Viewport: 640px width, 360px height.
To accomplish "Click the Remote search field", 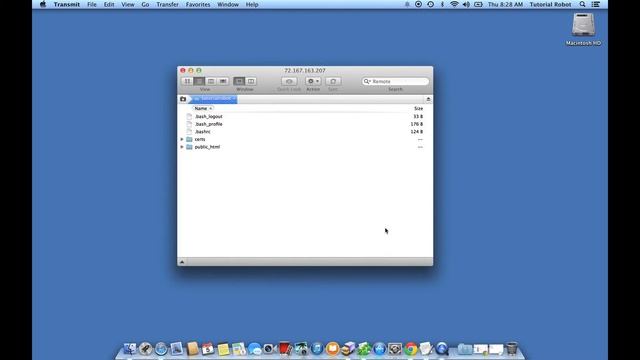I will click(x=395, y=81).
